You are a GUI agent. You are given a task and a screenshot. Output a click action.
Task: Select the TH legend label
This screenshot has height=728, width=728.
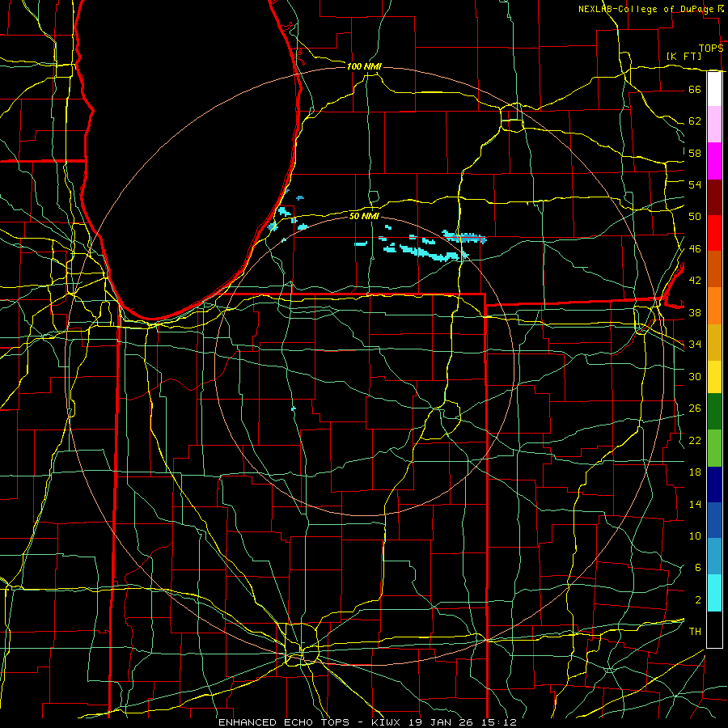695,632
